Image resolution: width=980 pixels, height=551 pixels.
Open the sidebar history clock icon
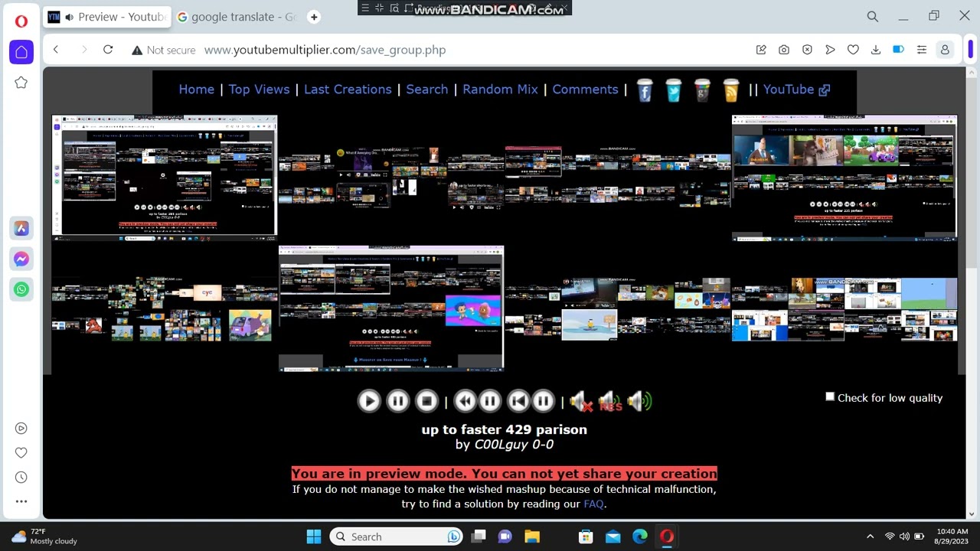(21, 477)
